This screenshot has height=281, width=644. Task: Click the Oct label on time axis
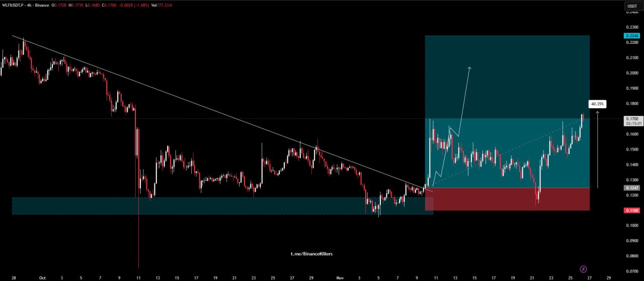43,277
